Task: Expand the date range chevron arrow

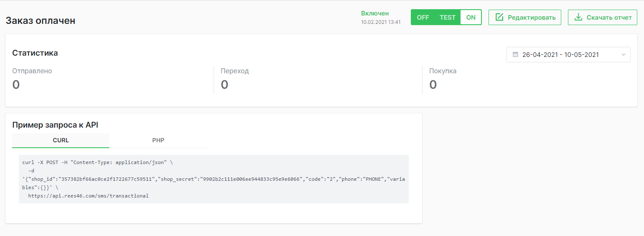Action: [x=624, y=55]
